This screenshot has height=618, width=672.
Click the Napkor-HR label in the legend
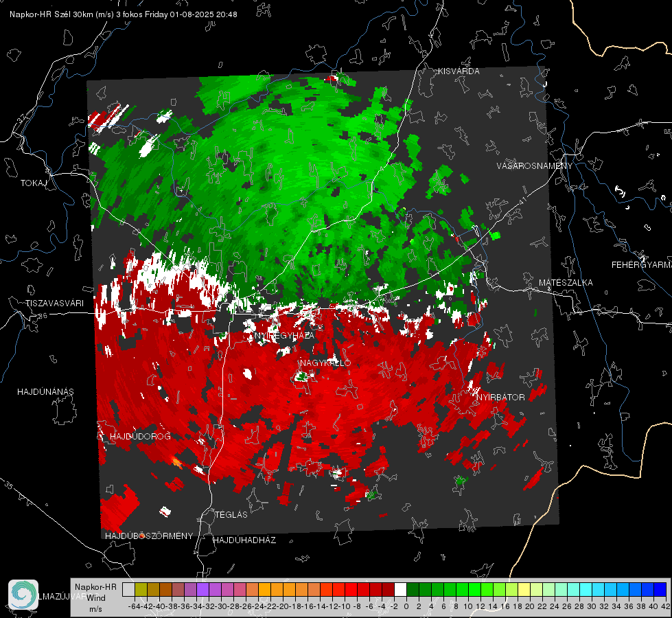[x=95, y=587]
